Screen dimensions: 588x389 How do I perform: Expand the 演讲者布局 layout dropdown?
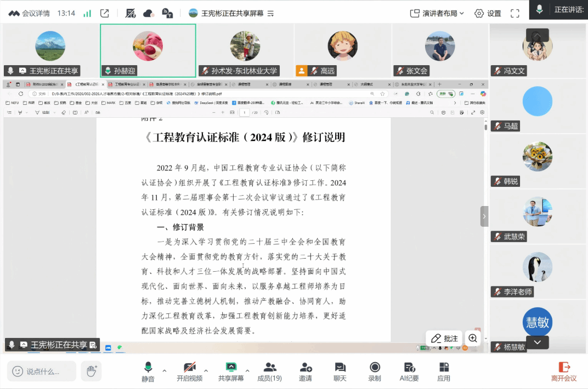pos(437,13)
